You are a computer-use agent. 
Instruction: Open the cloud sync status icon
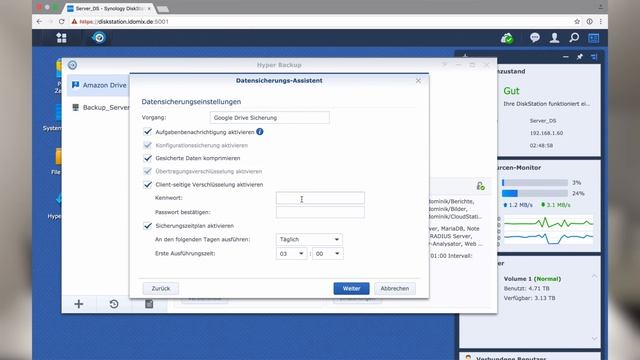pyautogui.click(x=507, y=38)
